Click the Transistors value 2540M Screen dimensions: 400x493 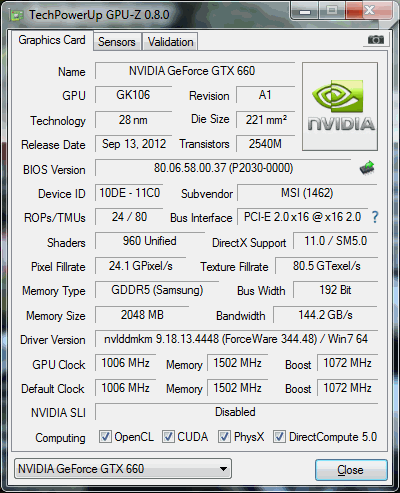(x=266, y=144)
